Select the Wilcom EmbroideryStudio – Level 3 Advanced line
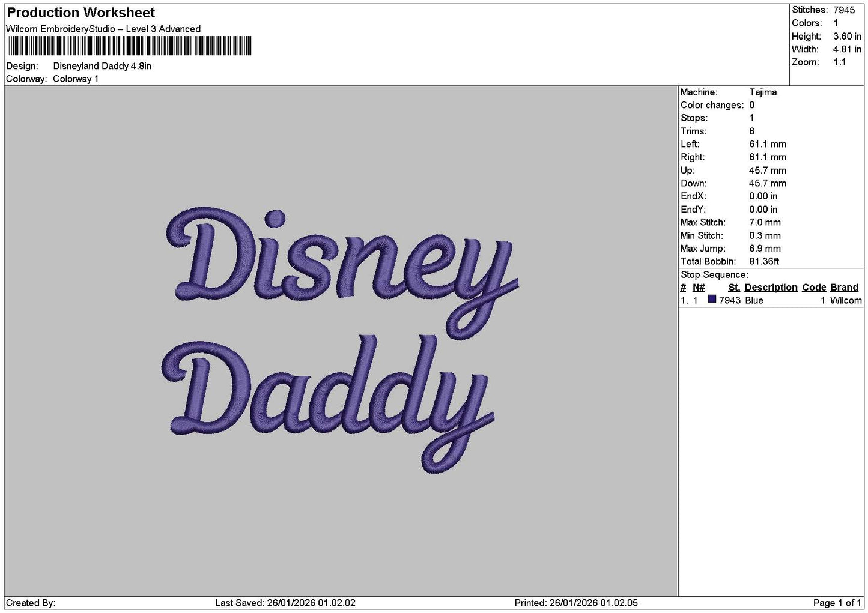 click(x=103, y=29)
